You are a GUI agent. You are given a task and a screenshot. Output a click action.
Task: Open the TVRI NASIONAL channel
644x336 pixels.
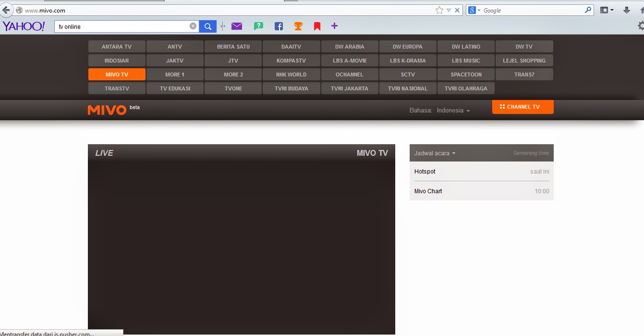tap(408, 88)
